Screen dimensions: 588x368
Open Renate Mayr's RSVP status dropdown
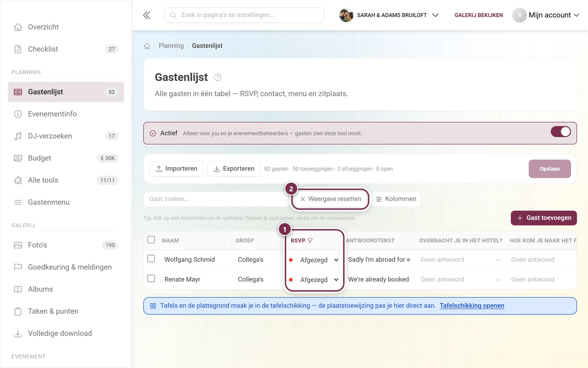click(x=314, y=280)
